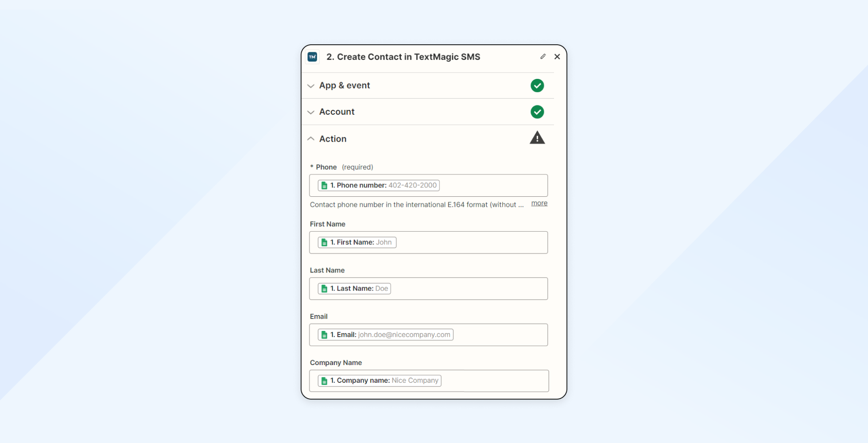Select the '1. Company name: Nice Company' pill

point(380,381)
